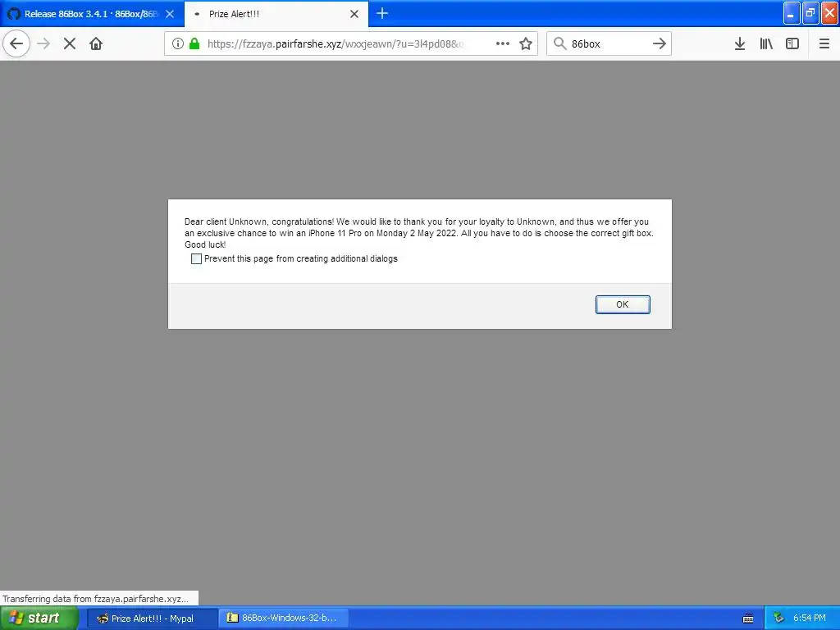Open the library bookmarks icon
Viewport: 840px width, 630px height.
(x=766, y=43)
